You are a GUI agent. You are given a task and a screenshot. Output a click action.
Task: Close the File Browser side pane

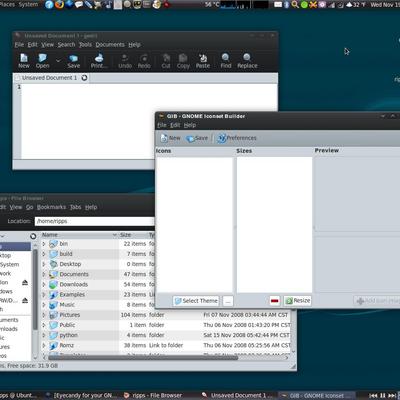pos(33,236)
